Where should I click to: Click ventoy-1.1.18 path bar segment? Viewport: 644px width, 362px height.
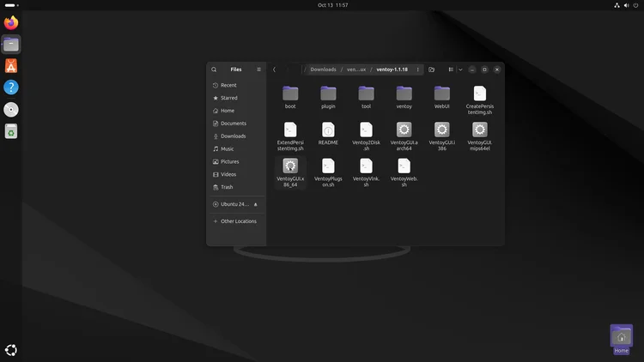[x=392, y=69]
